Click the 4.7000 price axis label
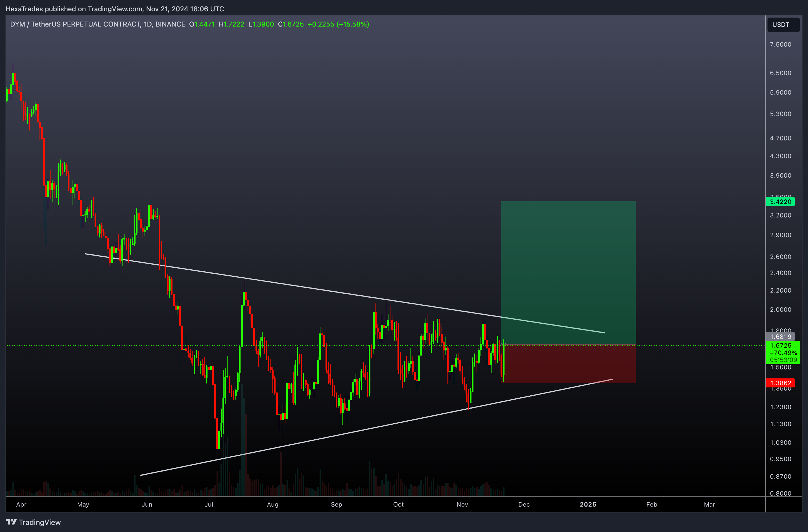 pos(780,138)
